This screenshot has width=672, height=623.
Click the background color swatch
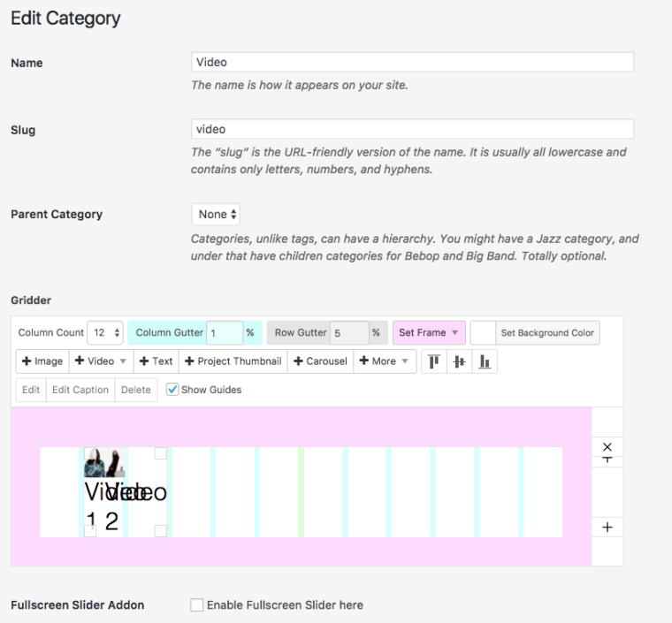tap(483, 333)
